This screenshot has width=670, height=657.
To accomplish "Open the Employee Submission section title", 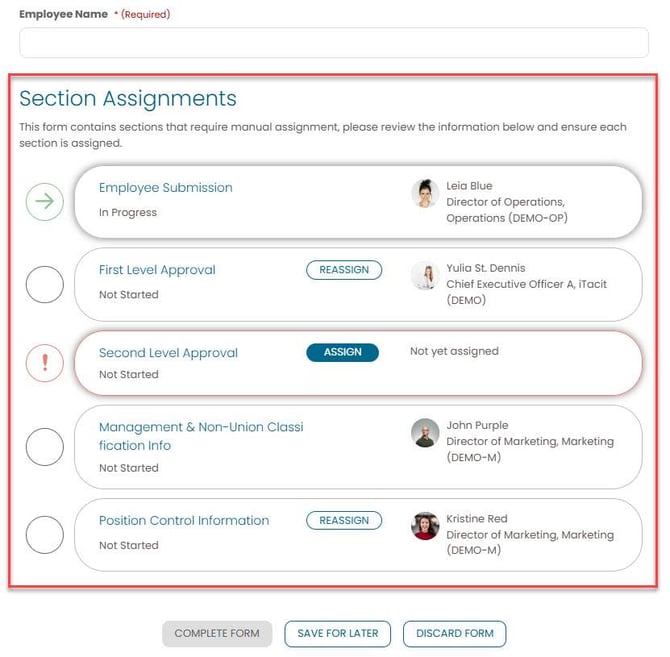I will (166, 188).
